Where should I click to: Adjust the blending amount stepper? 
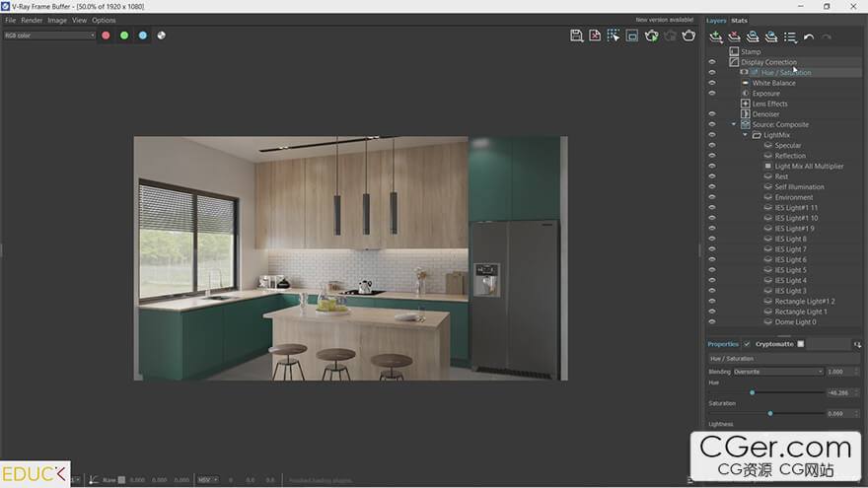857,372
